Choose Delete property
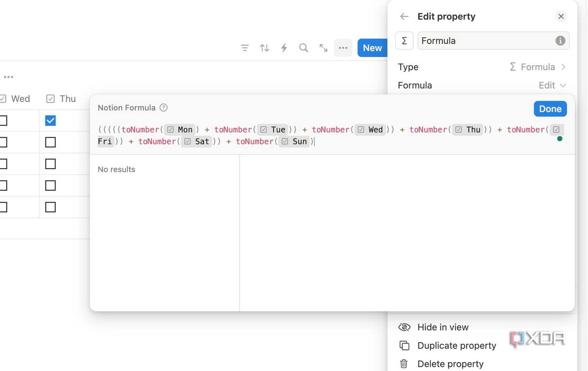Image resolution: width=588 pixels, height=371 pixels. click(482, 364)
